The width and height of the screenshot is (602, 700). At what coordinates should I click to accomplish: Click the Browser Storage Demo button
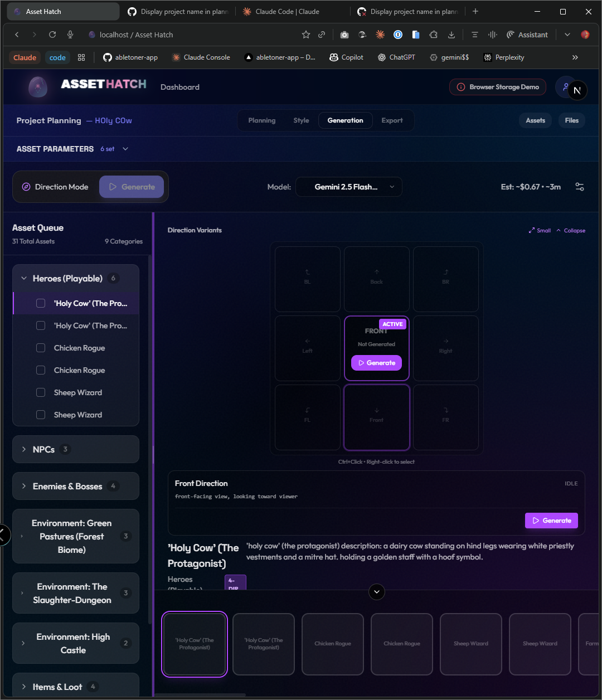498,87
